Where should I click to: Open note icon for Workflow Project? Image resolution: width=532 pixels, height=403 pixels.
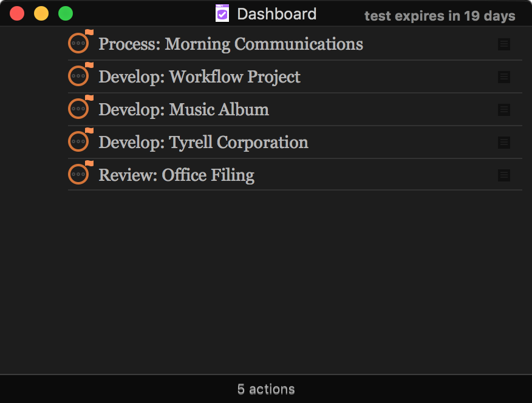click(x=503, y=77)
